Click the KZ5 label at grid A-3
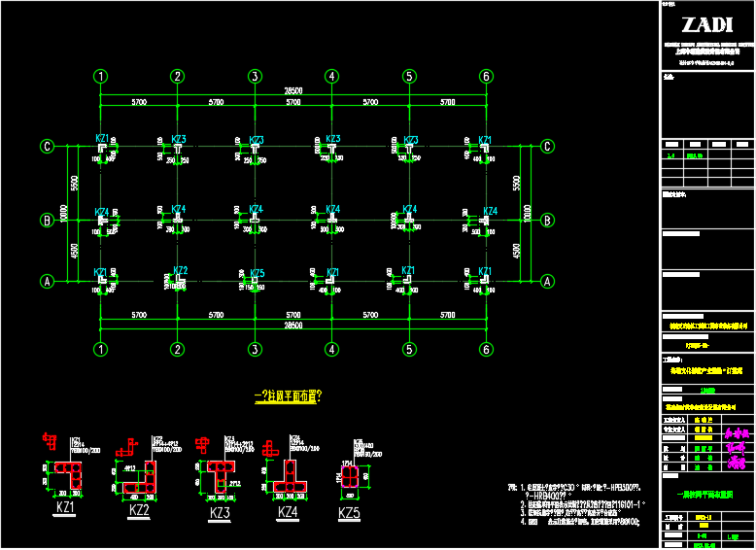Image resolution: width=756 pixels, height=550 pixels. pyautogui.click(x=258, y=274)
